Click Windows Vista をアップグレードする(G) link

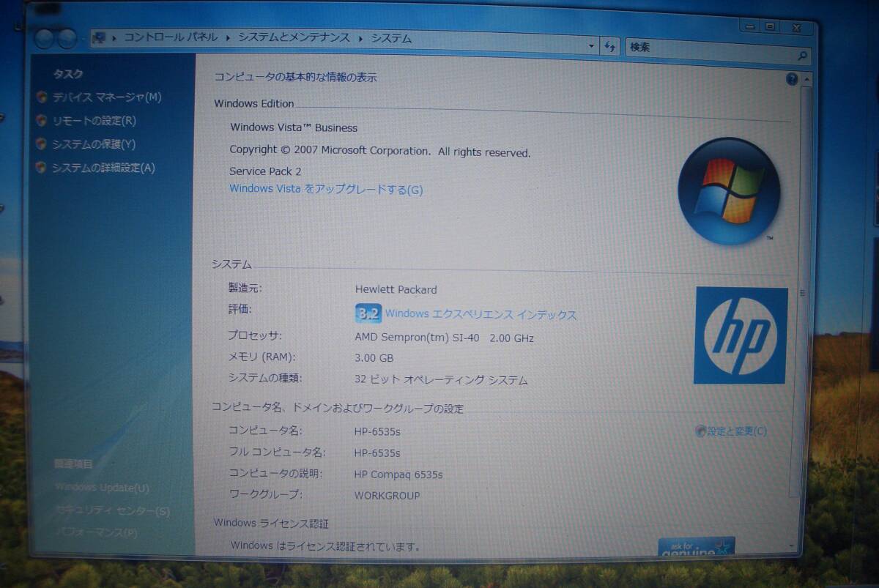point(326,190)
